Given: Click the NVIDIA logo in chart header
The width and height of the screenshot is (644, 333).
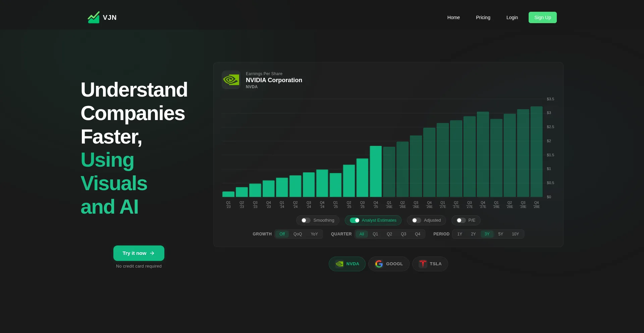Looking at the screenshot, I should pyautogui.click(x=231, y=80).
